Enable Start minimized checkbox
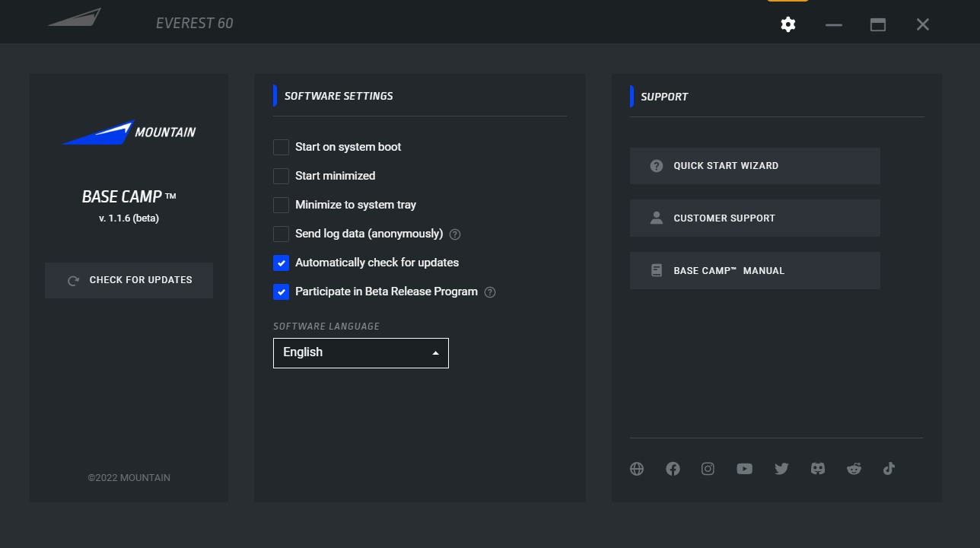Image resolution: width=980 pixels, height=548 pixels. pyautogui.click(x=282, y=176)
